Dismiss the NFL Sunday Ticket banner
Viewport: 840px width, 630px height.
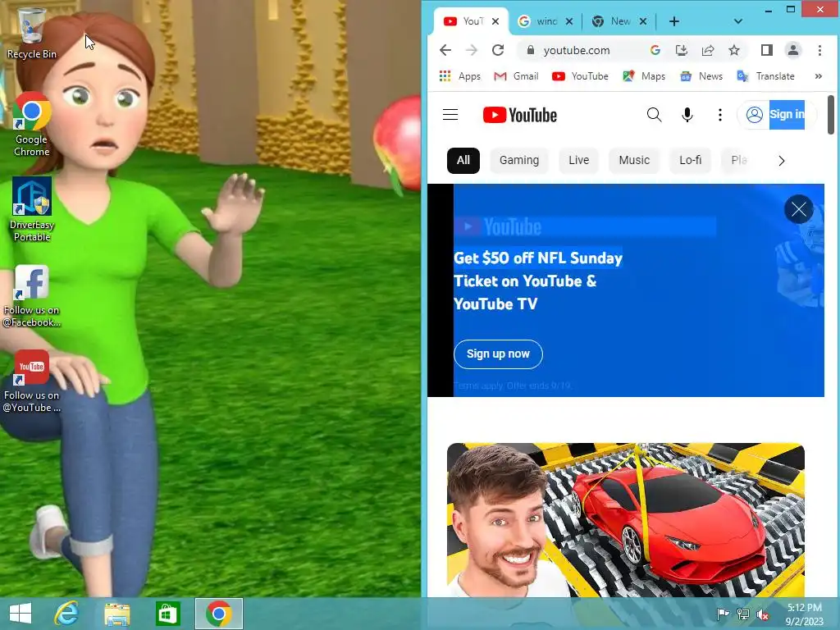799,209
